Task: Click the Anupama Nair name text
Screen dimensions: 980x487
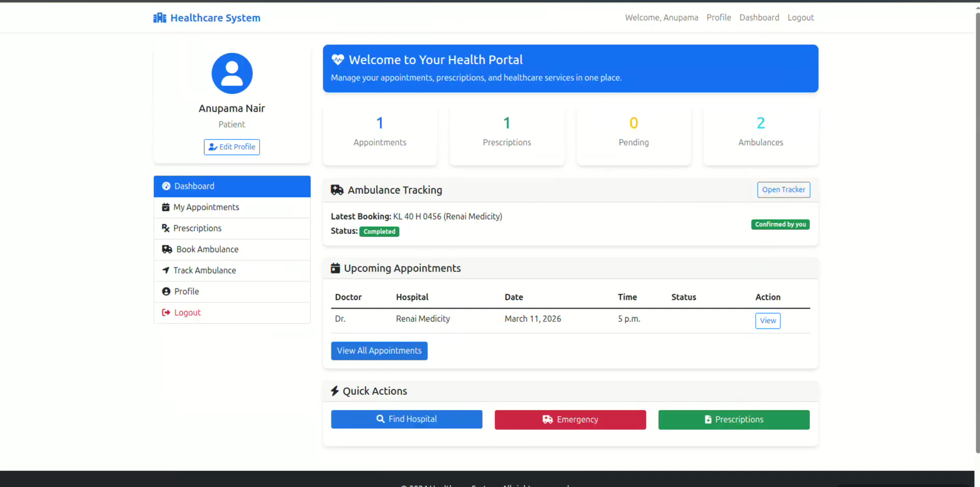Action: [x=232, y=108]
